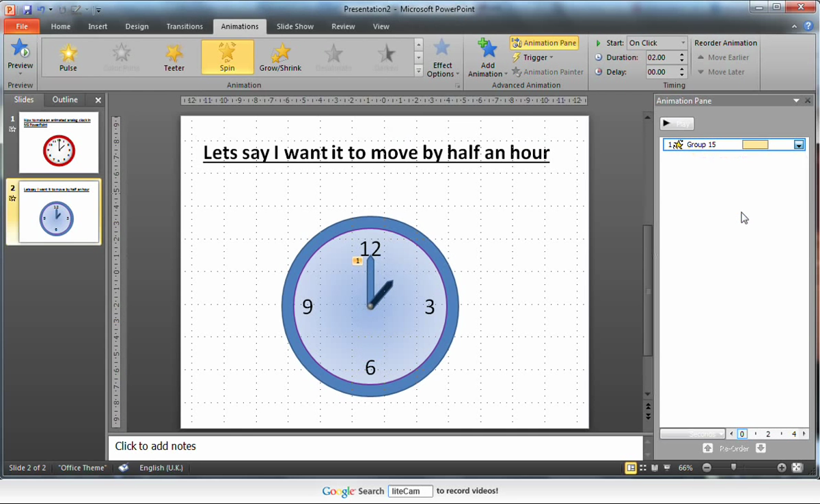Open the Group 15 animation options dropdown
This screenshot has height=504, width=820.
[x=798, y=144]
